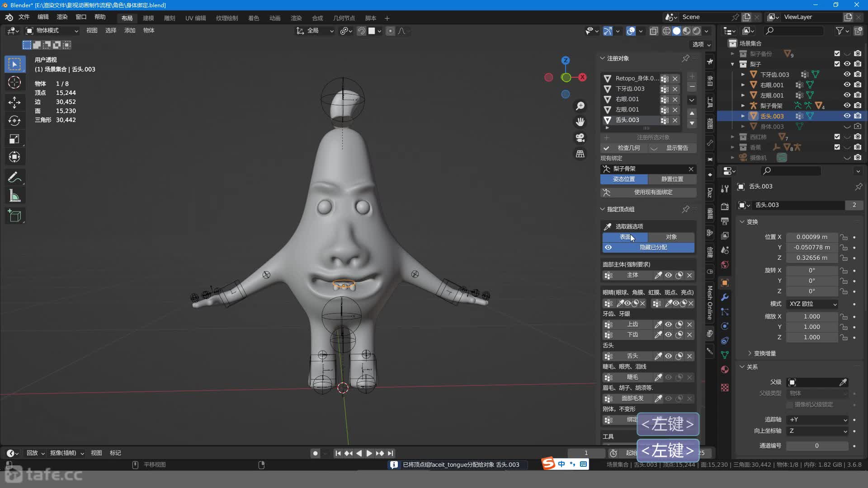Clear the 梨子骨架 existing rig

coord(691,169)
